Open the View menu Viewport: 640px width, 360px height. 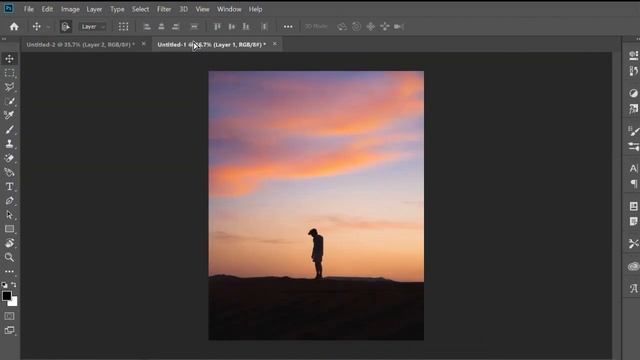point(202,9)
